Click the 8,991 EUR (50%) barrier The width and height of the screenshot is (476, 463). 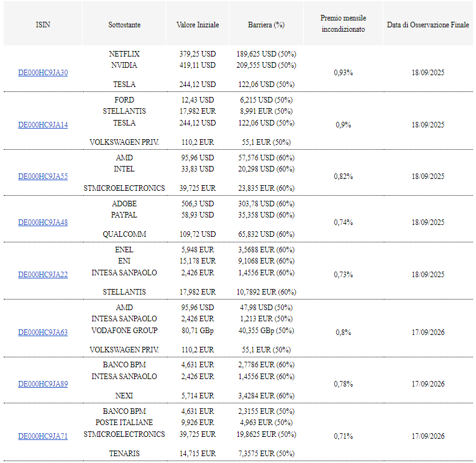(x=266, y=111)
